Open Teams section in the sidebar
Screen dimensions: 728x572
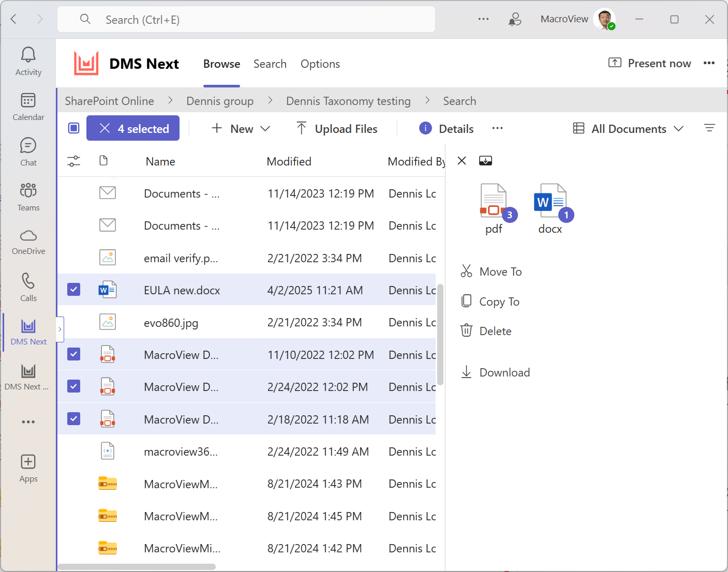(28, 197)
